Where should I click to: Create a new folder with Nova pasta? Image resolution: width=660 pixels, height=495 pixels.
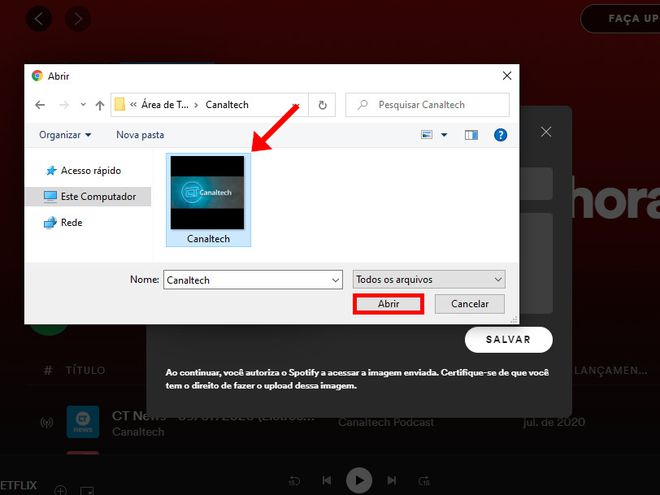pos(140,135)
